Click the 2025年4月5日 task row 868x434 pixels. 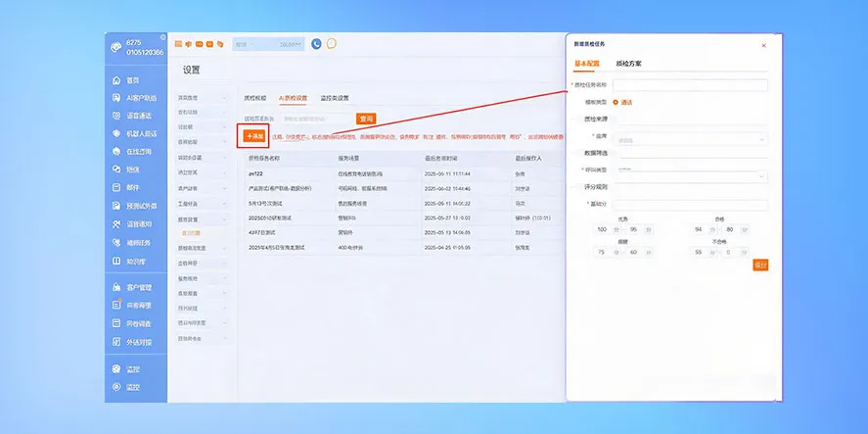276,248
